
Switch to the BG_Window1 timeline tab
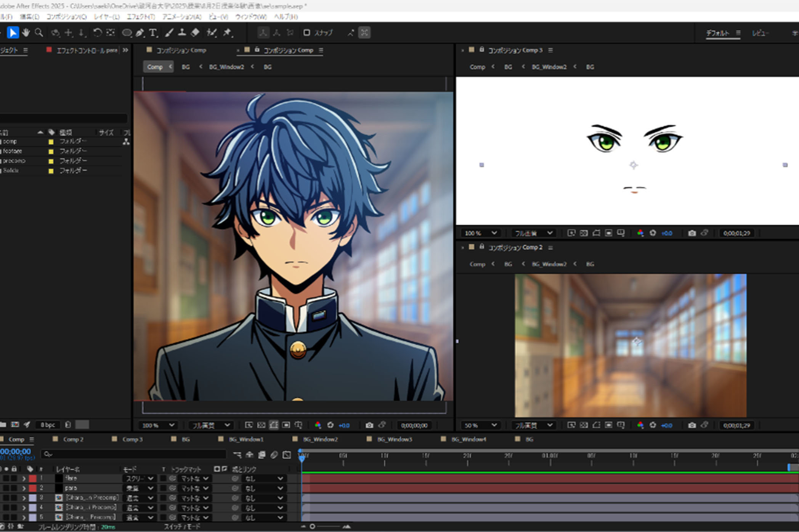coord(246,439)
